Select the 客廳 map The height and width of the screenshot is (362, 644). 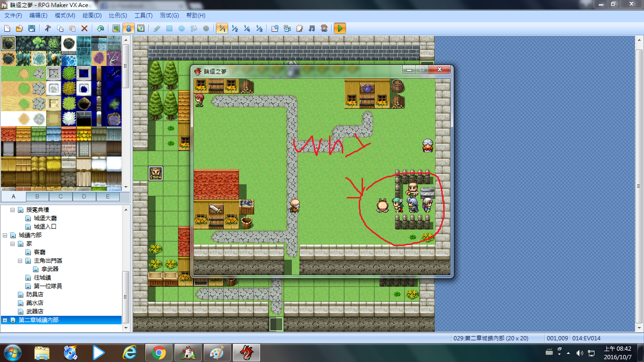point(39,252)
